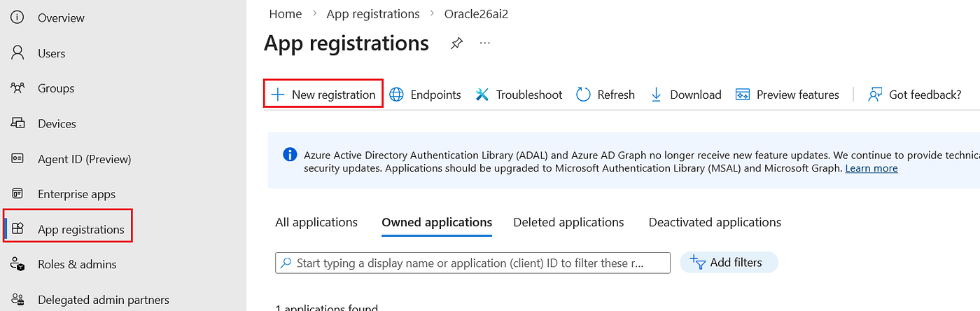Open Roles & admins in sidebar
The width and height of the screenshot is (980, 311).
(77, 264)
